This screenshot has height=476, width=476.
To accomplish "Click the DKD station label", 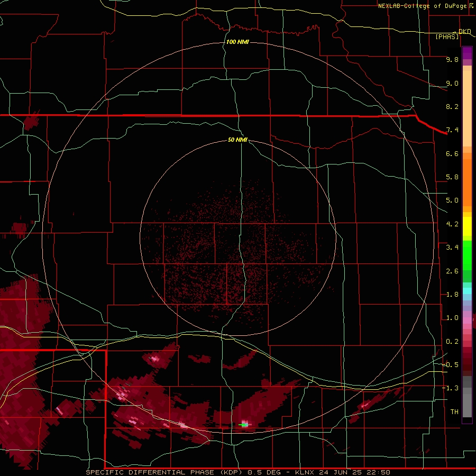I will point(465,32).
